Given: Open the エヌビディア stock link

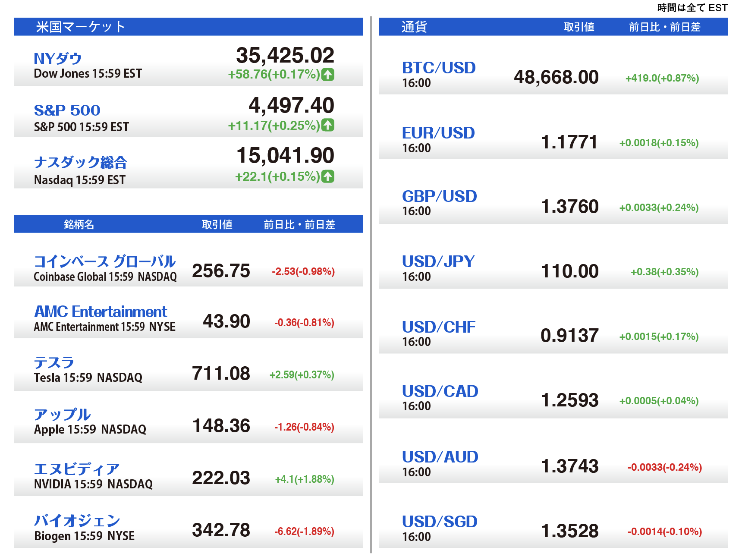Looking at the screenshot, I should click(x=76, y=469).
